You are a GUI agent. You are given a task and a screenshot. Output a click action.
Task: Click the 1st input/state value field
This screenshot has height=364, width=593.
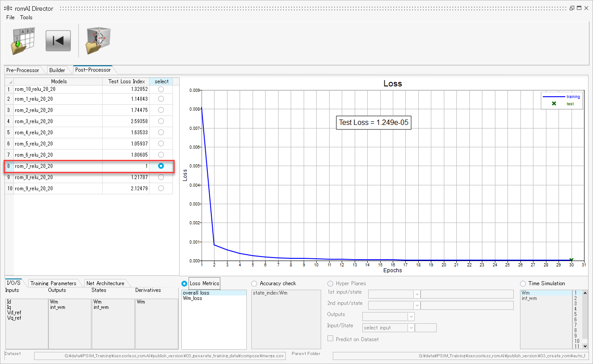(x=467, y=294)
